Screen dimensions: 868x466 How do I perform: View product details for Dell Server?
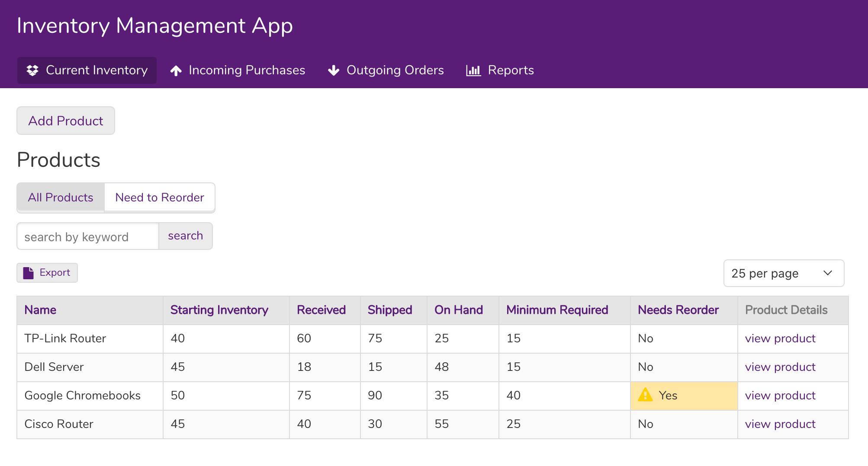tap(780, 367)
